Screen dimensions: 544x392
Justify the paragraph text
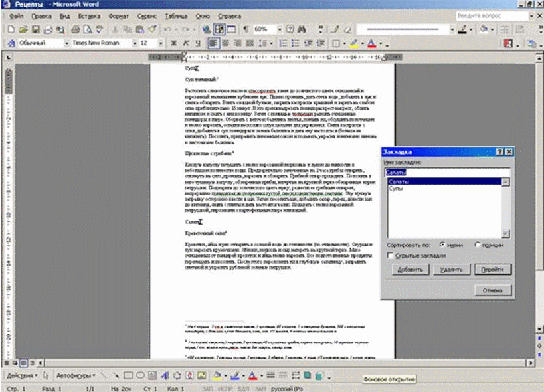tap(250, 43)
